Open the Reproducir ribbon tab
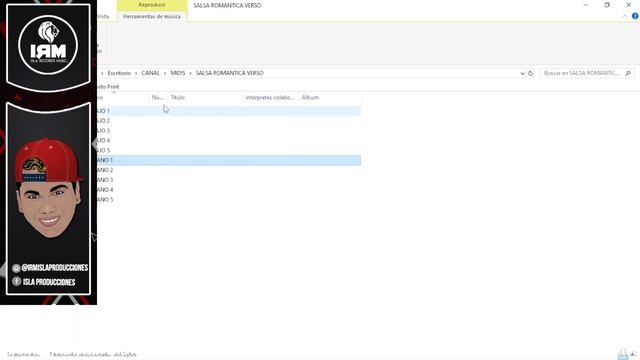Screen dimensions: 640x360 tap(152, 5)
